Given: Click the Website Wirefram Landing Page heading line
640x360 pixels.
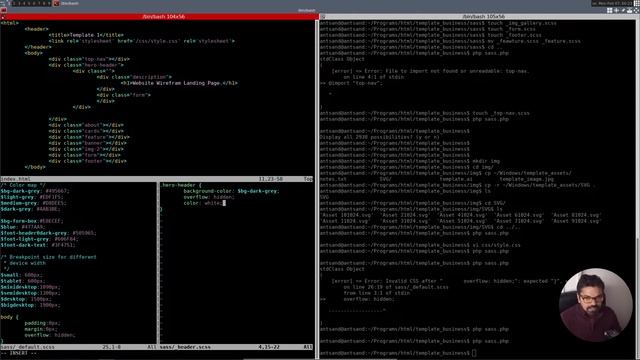Looking at the screenshot, I should tap(179, 83).
